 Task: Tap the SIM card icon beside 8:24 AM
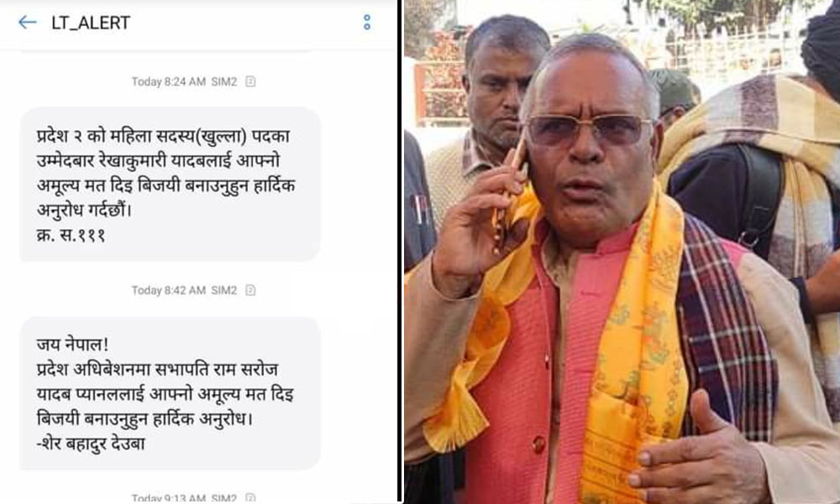click(x=250, y=81)
